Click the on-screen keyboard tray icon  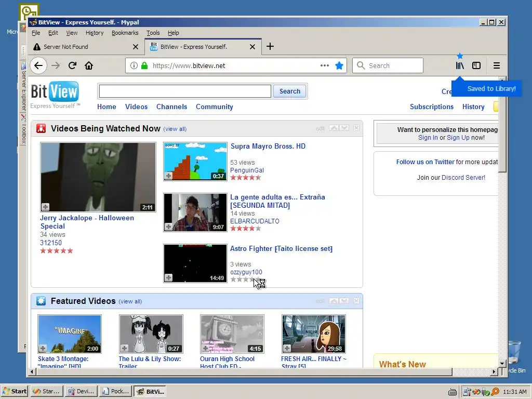(x=453, y=392)
